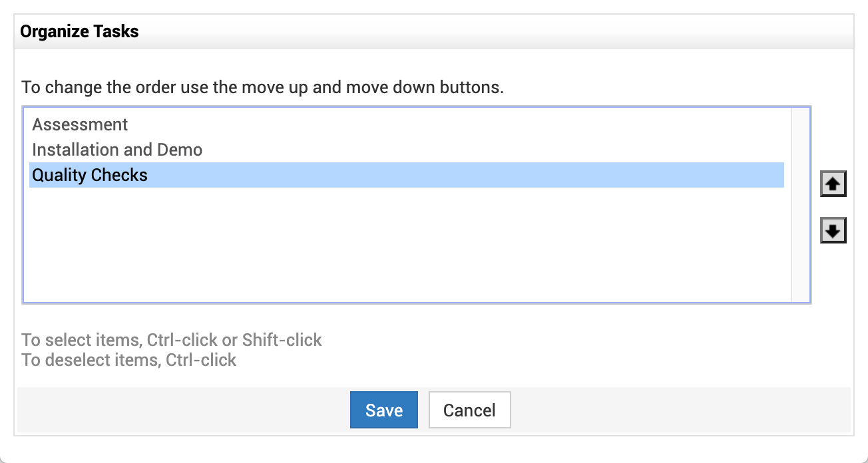Image resolution: width=868 pixels, height=463 pixels.
Task: Select the Assessment task
Action: pos(81,124)
